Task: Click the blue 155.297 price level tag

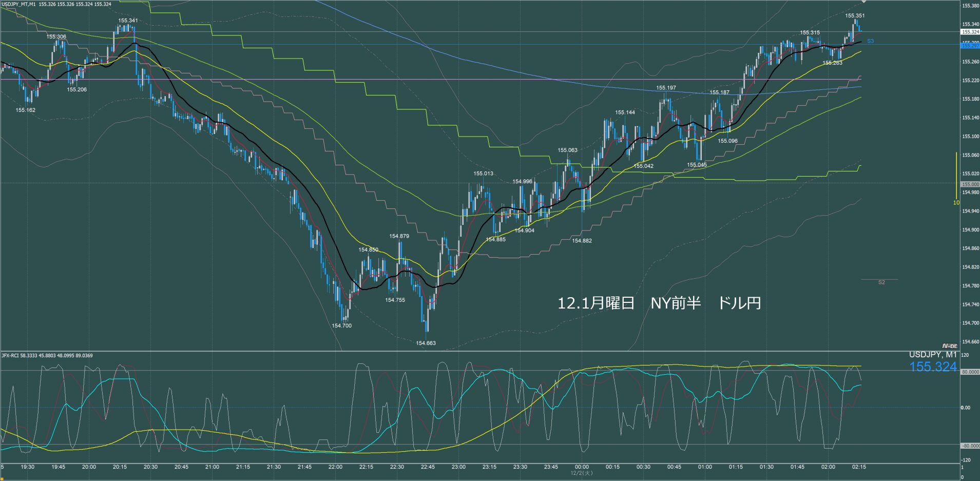Action: pyautogui.click(x=970, y=46)
